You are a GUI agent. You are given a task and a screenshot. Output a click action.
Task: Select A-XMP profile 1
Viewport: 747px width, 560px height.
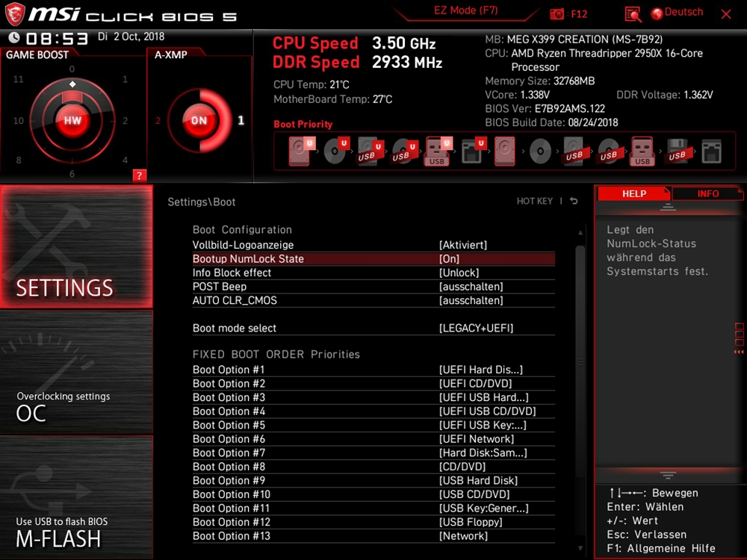241,120
